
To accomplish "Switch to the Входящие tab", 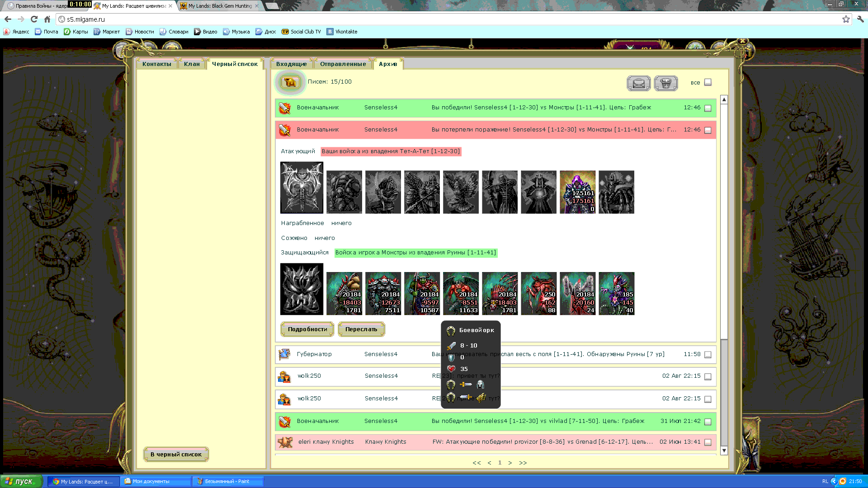I will 292,64.
